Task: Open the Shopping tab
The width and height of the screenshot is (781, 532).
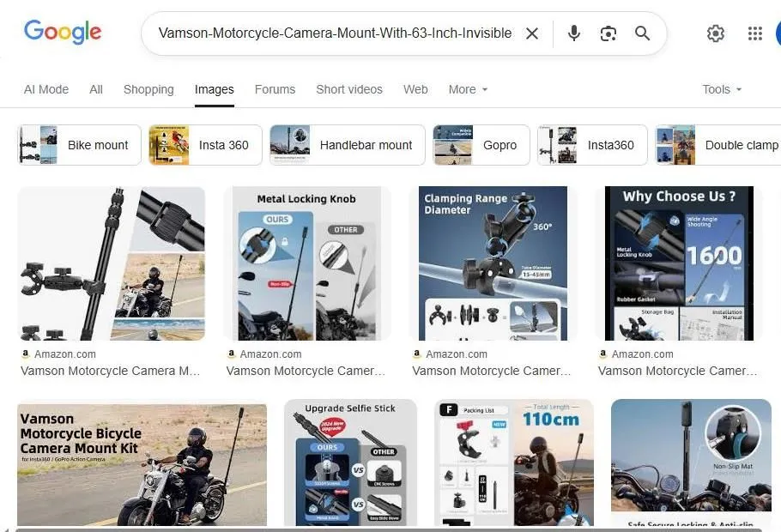Action: coord(148,89)
